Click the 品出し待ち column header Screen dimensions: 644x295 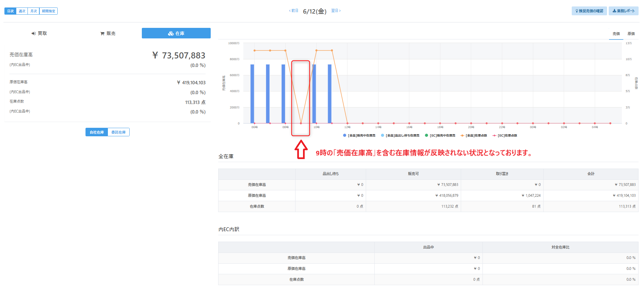coord(330,174)
